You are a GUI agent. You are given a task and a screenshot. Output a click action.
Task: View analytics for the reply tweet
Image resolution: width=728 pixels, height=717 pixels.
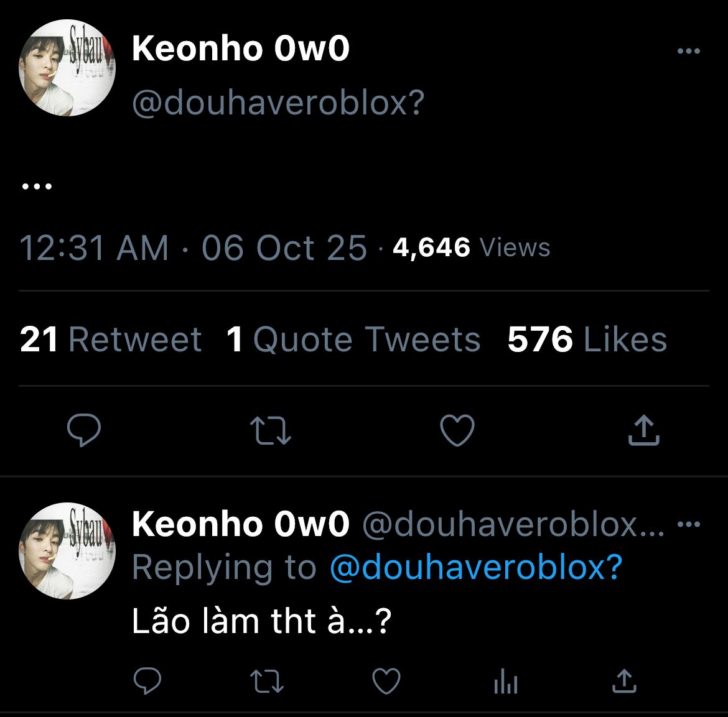(505, 683)
